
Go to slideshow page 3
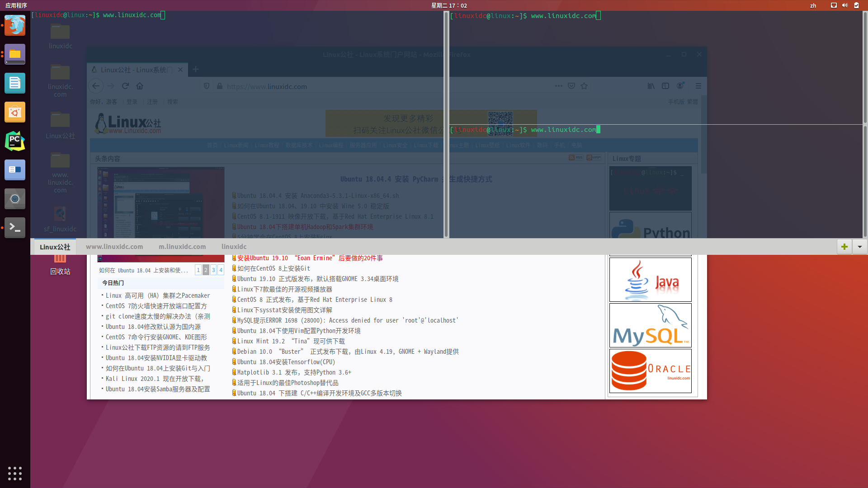point(213,270)
